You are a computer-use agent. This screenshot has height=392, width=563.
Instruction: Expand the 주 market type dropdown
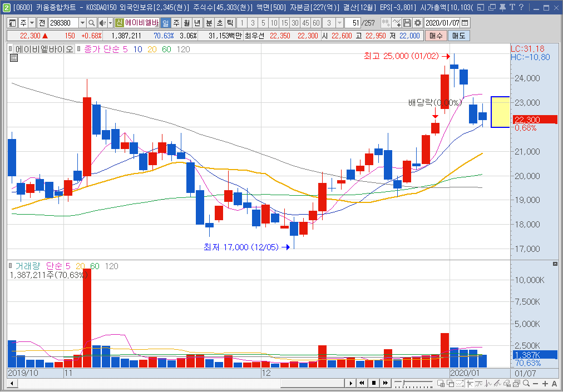pyautogui.click(x=32, y=23)
